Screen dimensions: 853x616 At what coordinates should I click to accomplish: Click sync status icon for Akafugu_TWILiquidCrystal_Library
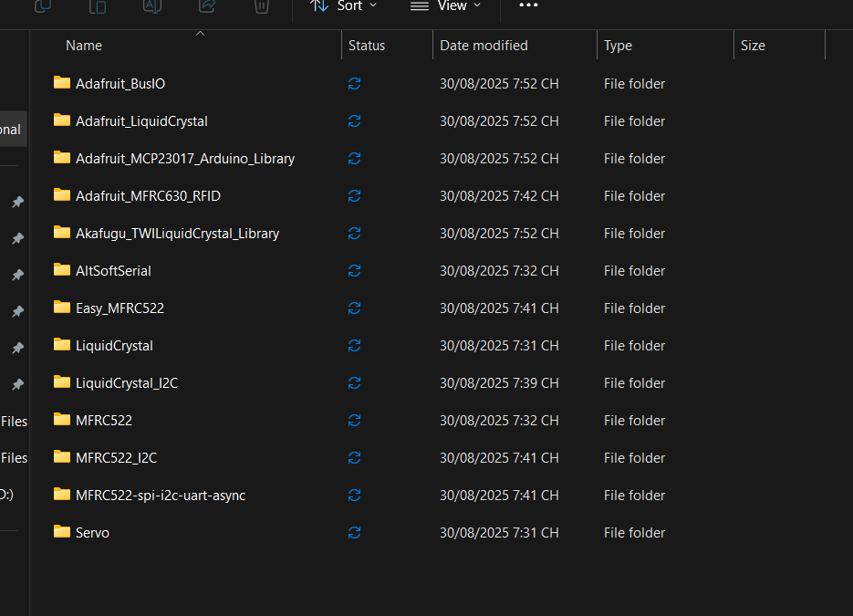tap(354, 234)
